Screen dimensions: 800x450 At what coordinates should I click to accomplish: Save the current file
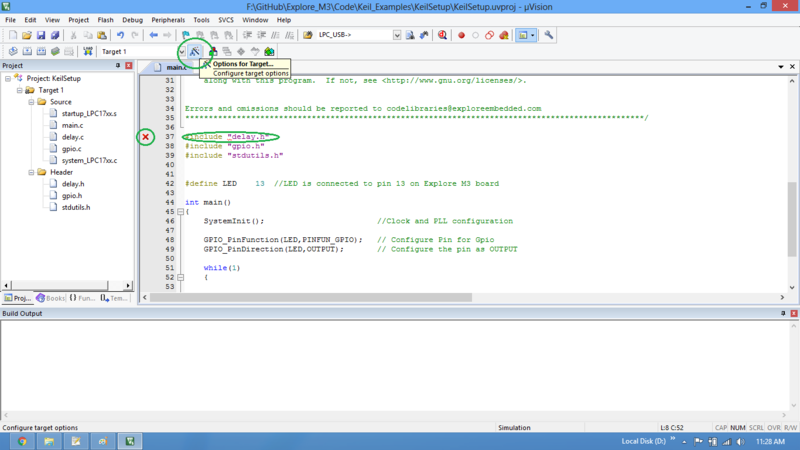point(41,35)
